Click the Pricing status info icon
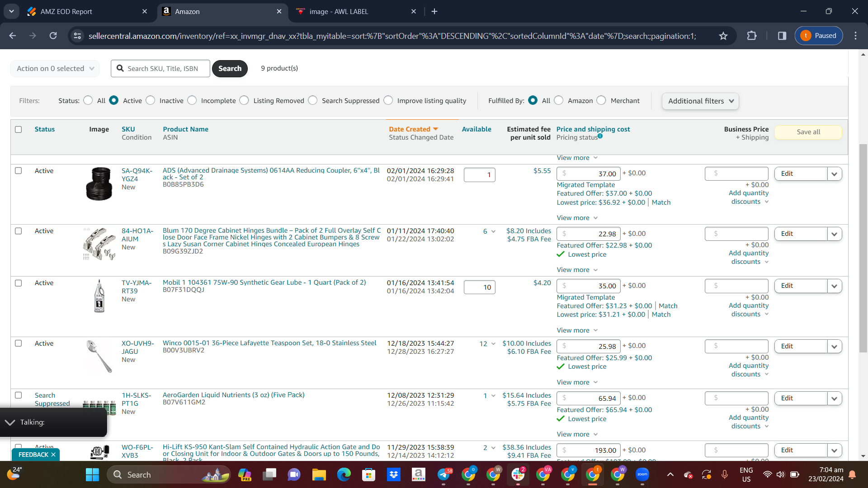 600,136
